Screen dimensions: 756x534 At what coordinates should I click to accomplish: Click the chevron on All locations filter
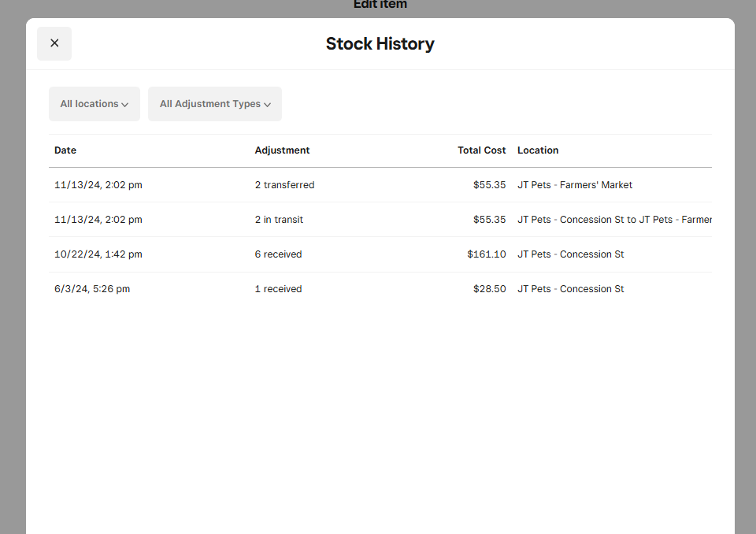coord(127,103)
